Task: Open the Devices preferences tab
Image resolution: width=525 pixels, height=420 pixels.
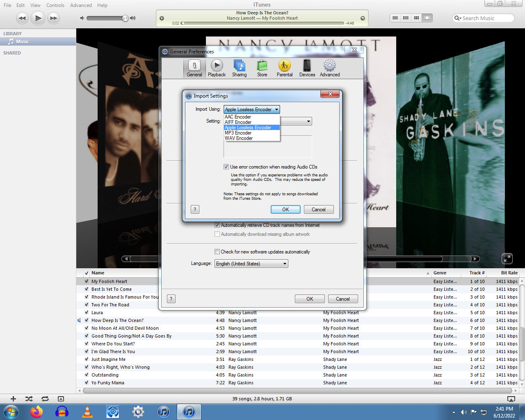Action: click(x=307, y=68)
